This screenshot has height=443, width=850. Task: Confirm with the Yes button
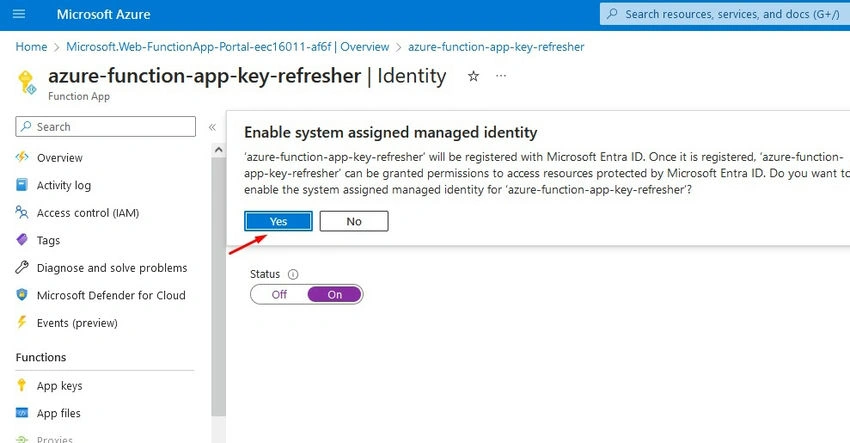(278, 221)
